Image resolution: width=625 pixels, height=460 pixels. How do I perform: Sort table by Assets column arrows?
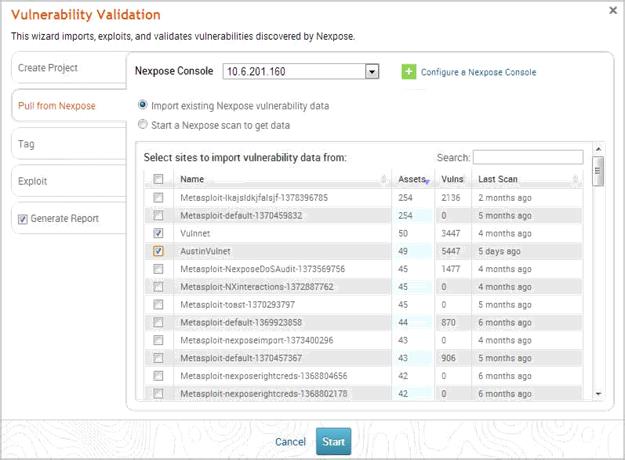tap(428, 179)
